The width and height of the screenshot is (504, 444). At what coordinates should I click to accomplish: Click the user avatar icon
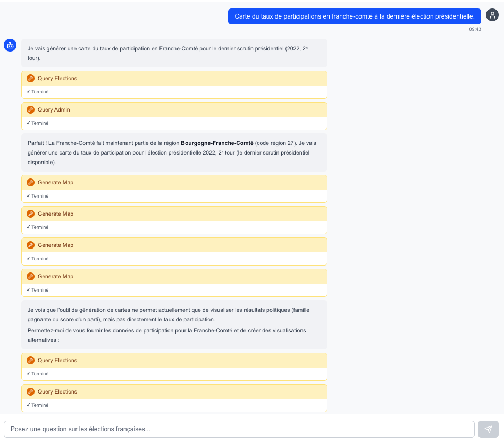click(x=492, y=15)
